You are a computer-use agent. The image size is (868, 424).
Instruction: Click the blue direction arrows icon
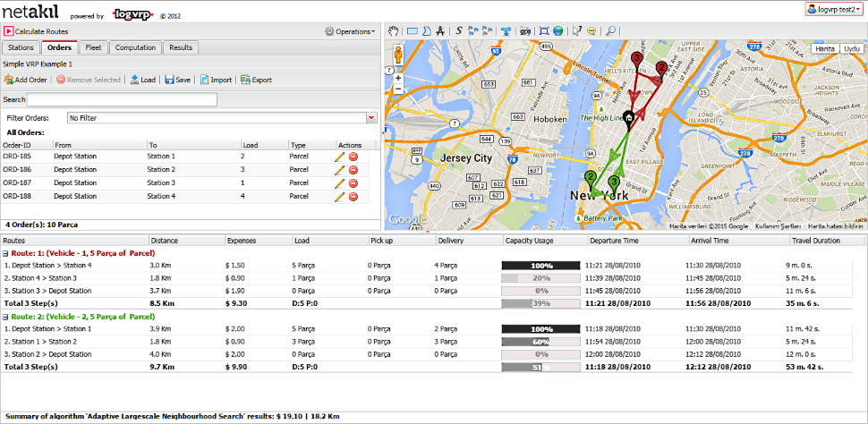pyautogui.click(x=506, y=31)
